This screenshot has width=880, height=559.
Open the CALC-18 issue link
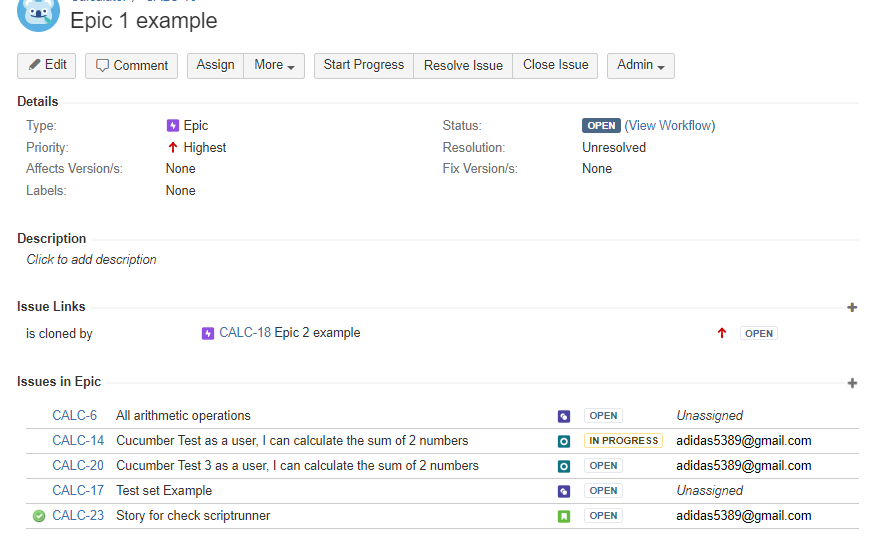(245, 333)
